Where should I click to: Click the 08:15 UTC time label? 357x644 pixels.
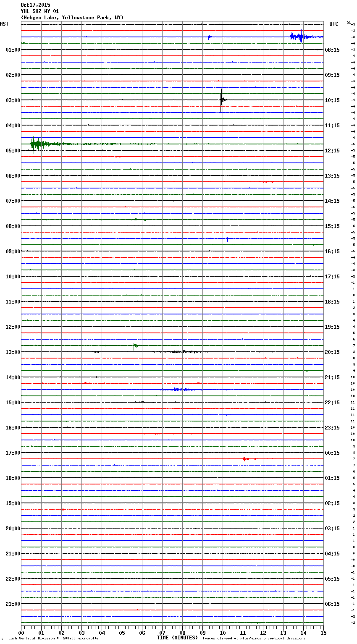[332, 50]
